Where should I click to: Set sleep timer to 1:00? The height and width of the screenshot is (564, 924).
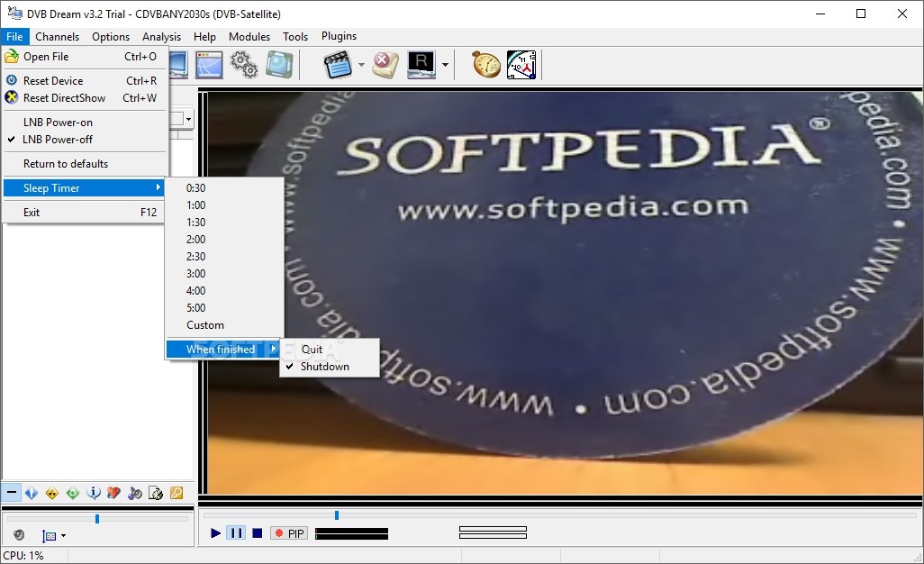pos(224,205)
